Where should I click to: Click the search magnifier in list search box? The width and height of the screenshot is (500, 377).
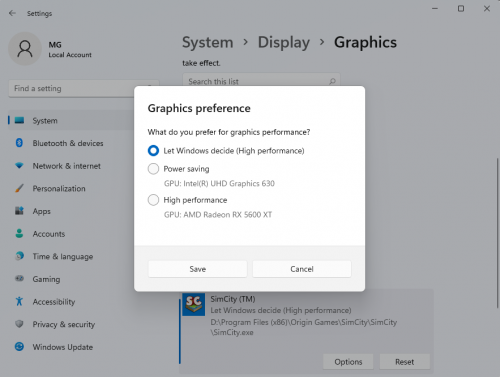pos(332,81)
